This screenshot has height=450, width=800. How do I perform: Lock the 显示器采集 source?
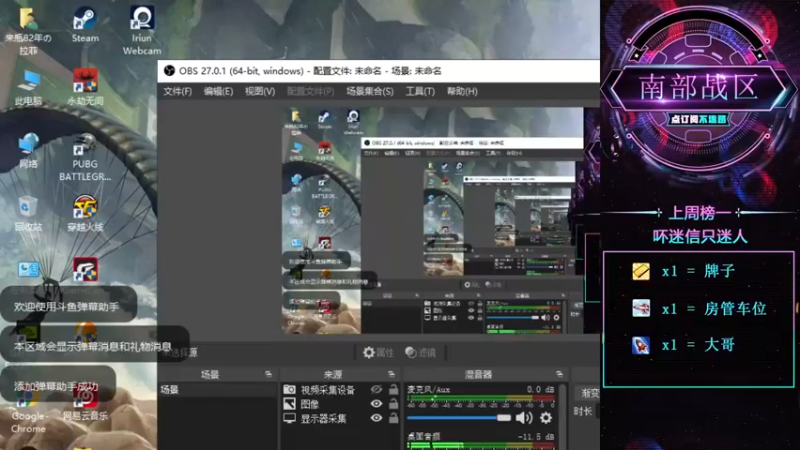(393, 418)
